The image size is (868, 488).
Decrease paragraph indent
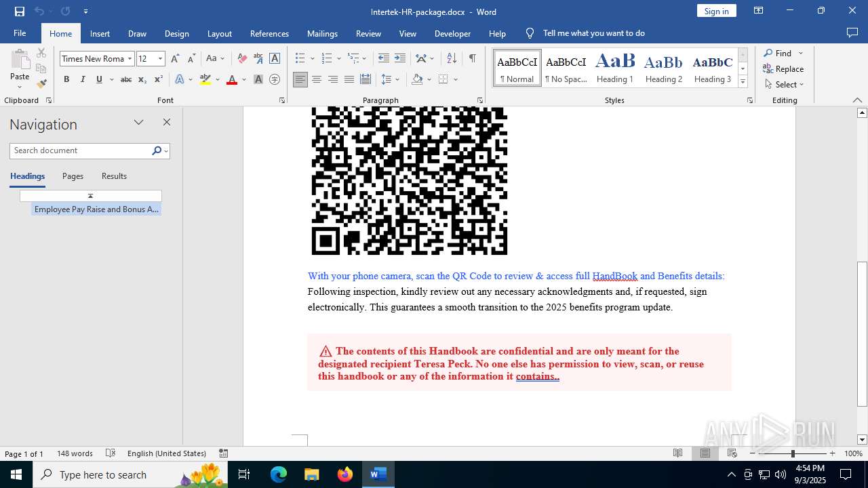384,59
